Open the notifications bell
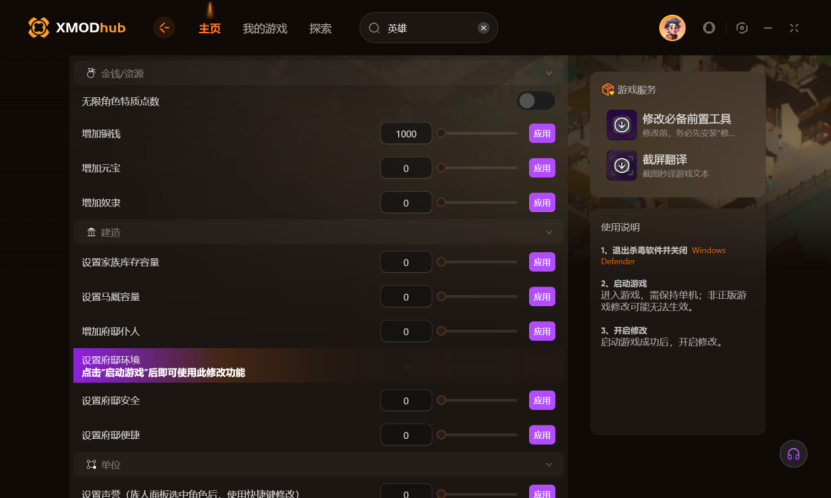The image size is (831, 498). click(709, 28)
